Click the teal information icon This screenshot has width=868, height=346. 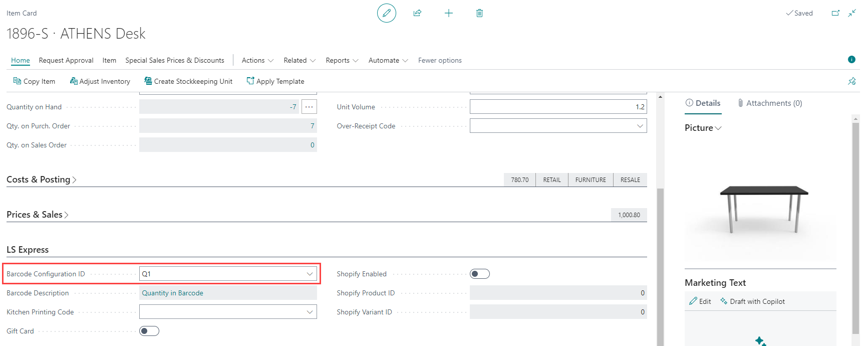pyautogui.click(x=851, y=60)
